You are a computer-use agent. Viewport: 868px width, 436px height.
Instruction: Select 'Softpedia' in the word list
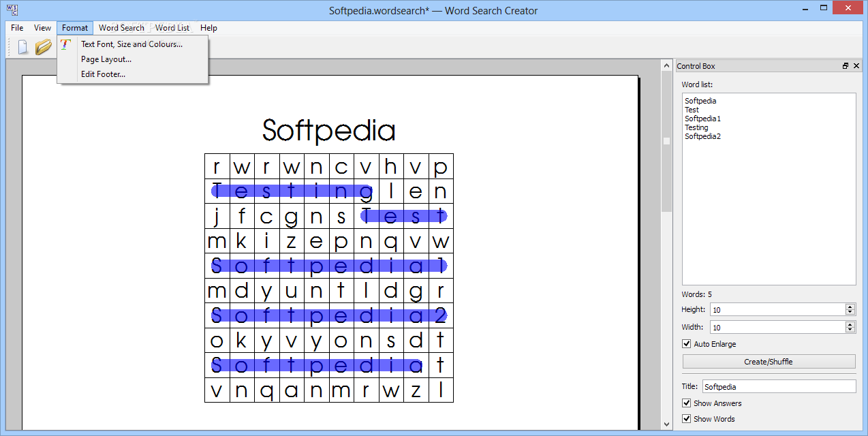click(700, 101)
